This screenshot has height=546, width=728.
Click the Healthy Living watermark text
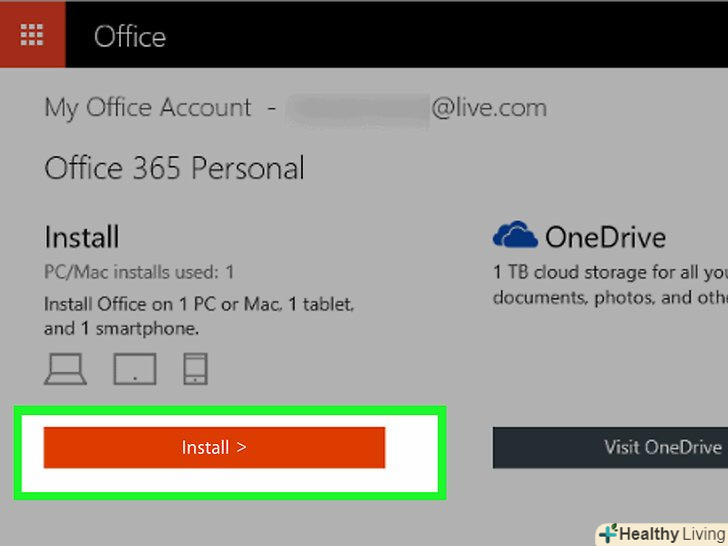672,534
